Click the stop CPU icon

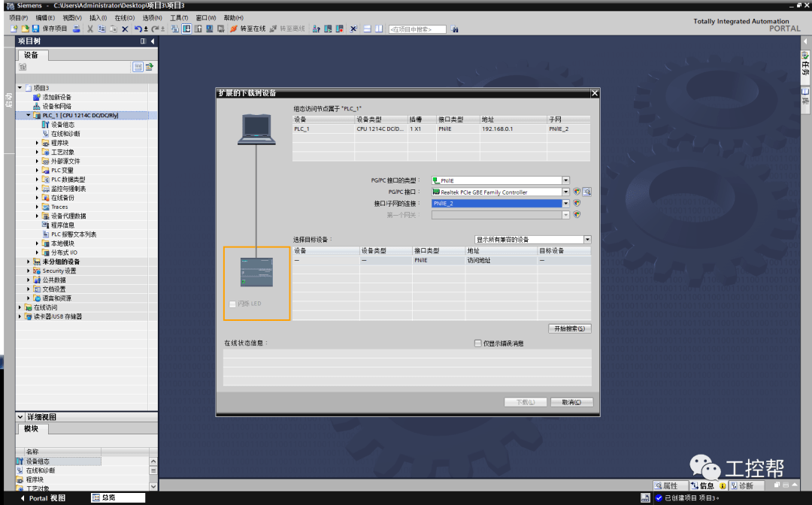coord(340,29)
